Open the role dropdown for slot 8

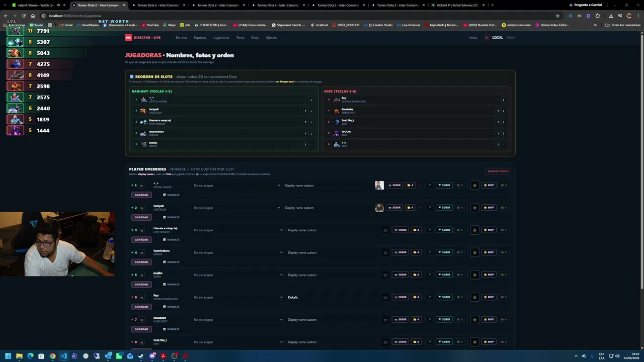click(238, 342)
